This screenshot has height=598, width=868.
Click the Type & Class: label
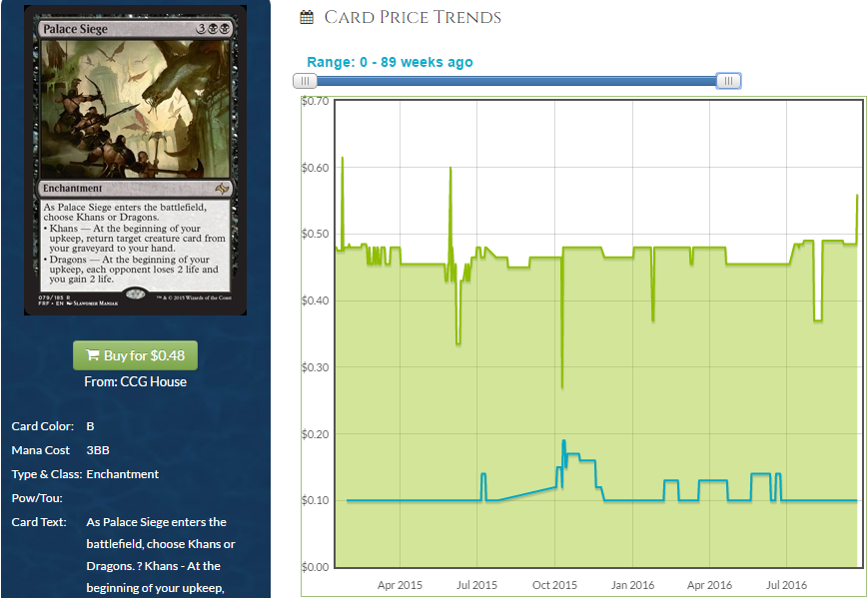[47, 474]
